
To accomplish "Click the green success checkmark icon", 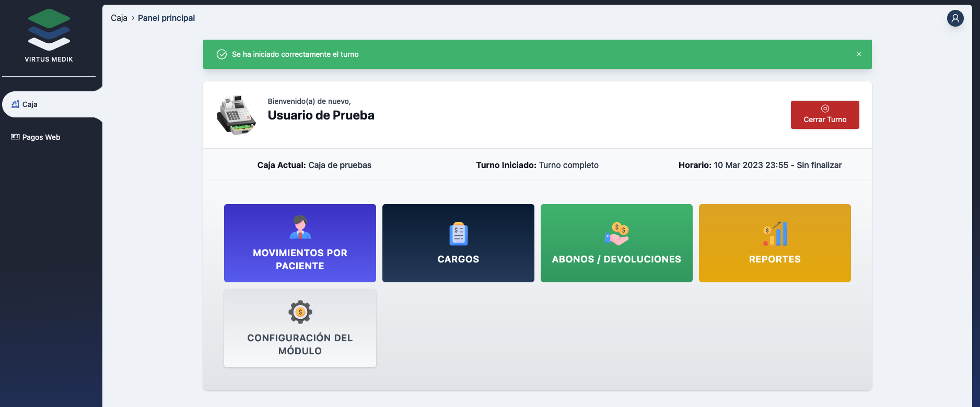I will [221, 54].
